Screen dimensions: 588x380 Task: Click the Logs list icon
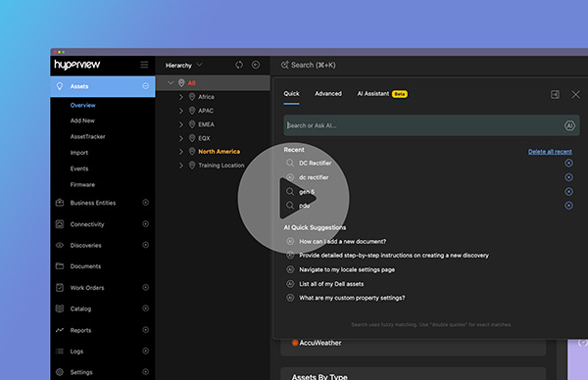tap(60, 352)
